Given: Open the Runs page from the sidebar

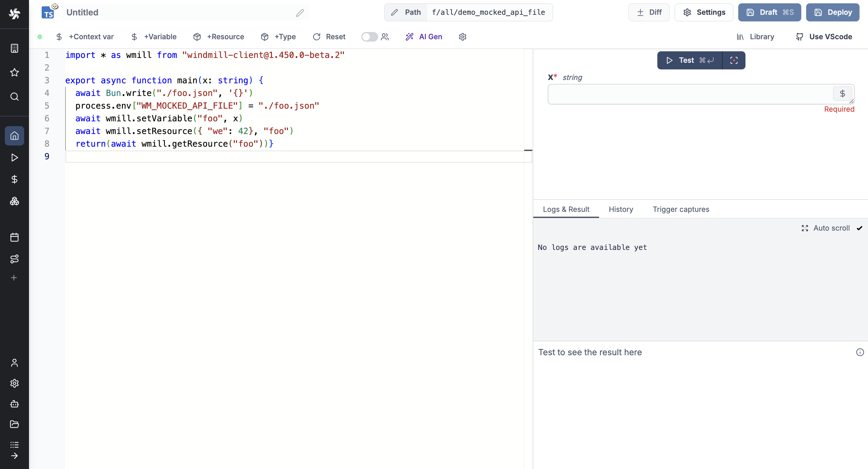Looking at the screenshot, I should point(14,157).
